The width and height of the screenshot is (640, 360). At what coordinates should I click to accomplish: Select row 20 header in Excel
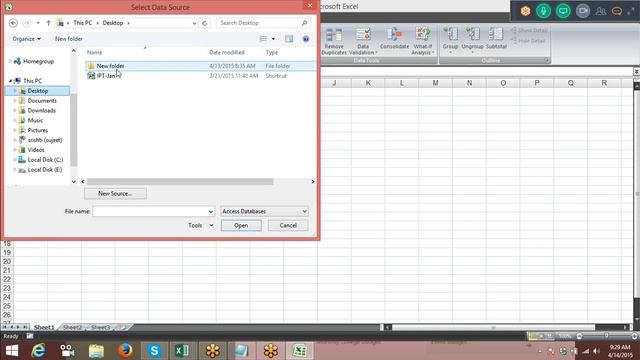coord(7,262)
